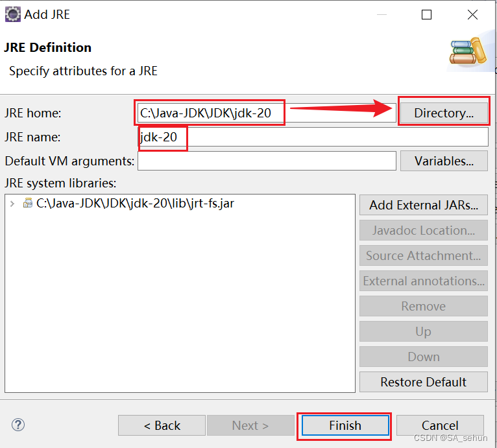This screenshot has height=448, width=497.
Task: Go back with the < Back button
Action: (x=162, y=425)
